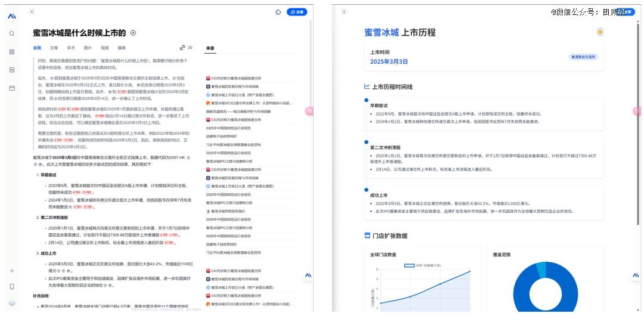644x319 pixels.
Task: Open the stacked library icon in sidebar
Action: 12,70
